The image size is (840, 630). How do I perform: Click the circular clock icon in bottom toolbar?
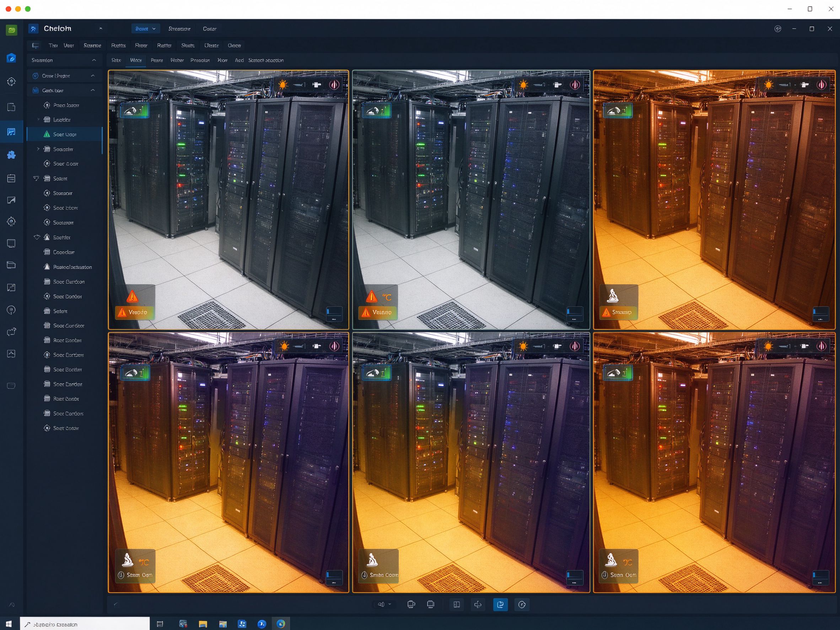click(x=522, y=604)
